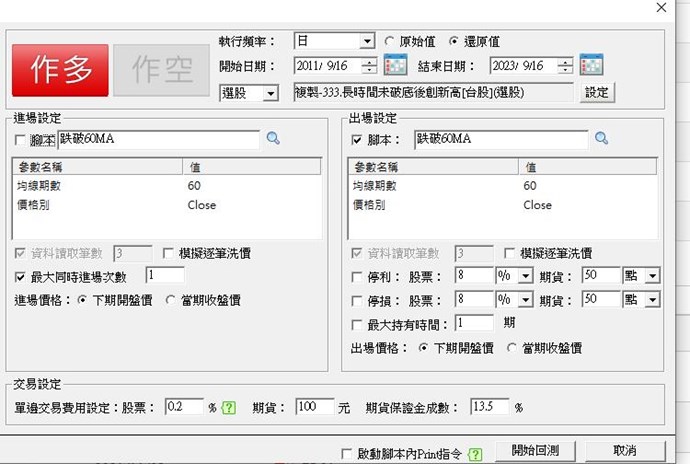690x464 pixels.
Task: Click 停利 股票 value field
Action: click(474, 275)
